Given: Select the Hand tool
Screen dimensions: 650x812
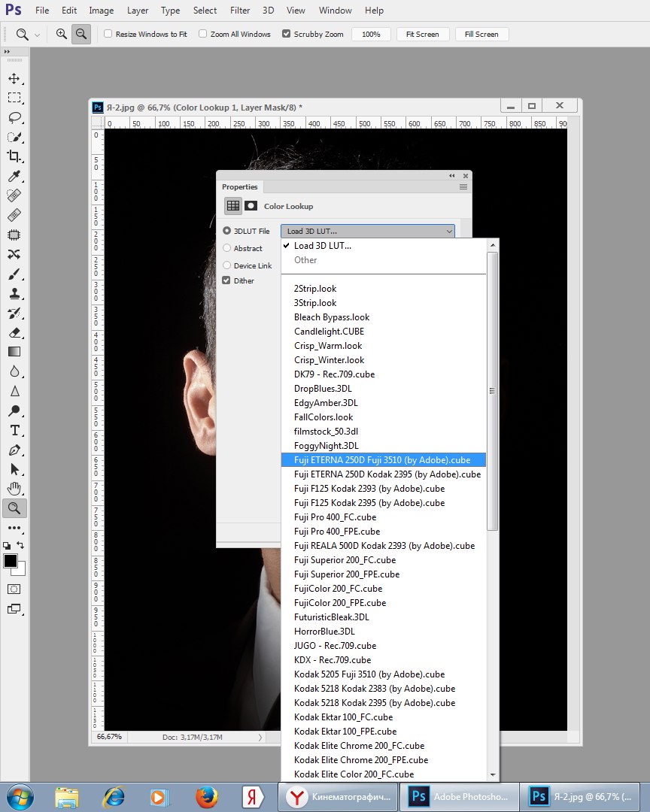Looking at the screenshot, I should (14, 489).
